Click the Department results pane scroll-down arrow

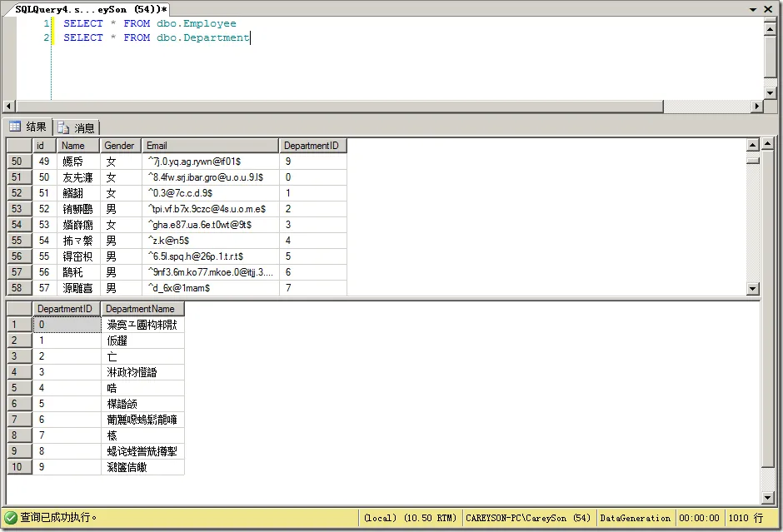[x=769, y=498]
